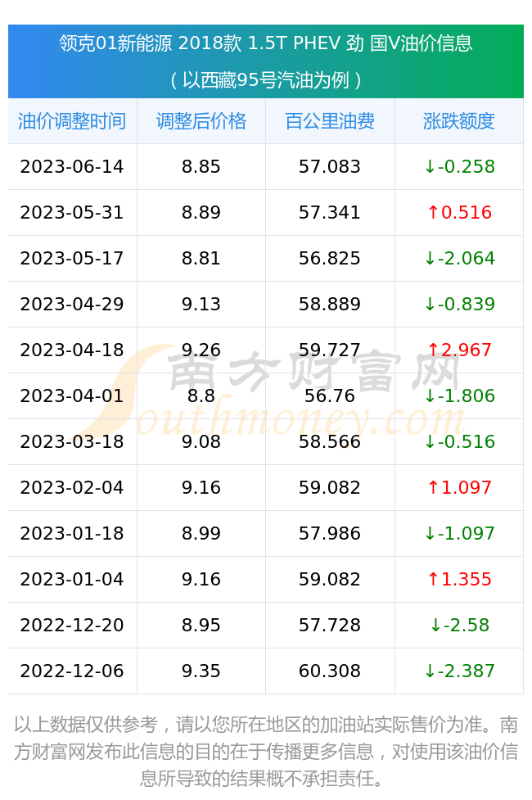Click fuel cost value 60.308

coord(330,671)
